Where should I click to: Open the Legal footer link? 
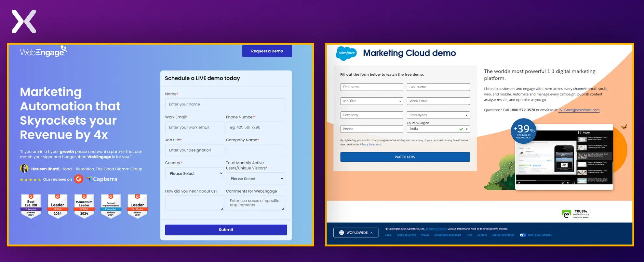(x=388, y=235)
